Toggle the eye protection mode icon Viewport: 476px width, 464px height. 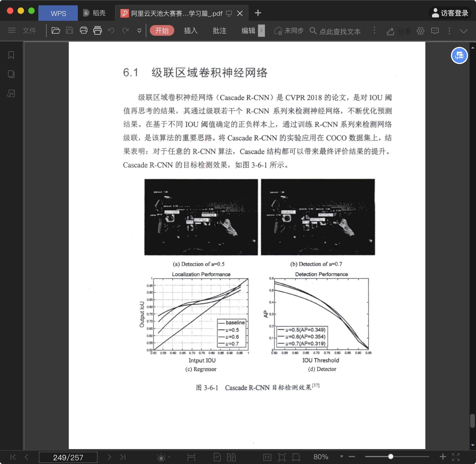tap(161, 457)
